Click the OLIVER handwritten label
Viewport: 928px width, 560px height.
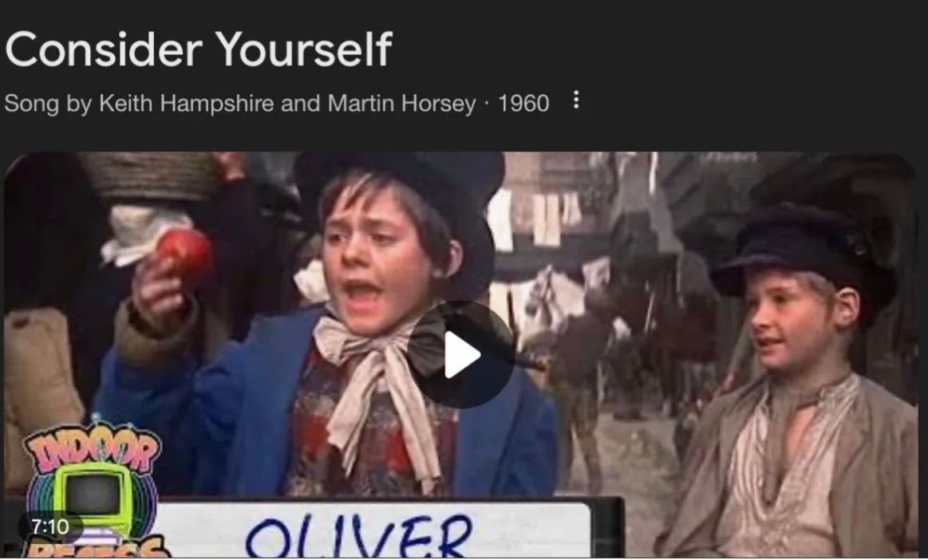(358, 536)
